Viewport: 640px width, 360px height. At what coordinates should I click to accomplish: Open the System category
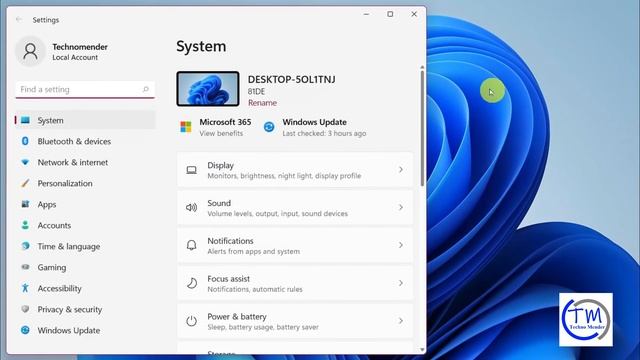pos(85,120)
